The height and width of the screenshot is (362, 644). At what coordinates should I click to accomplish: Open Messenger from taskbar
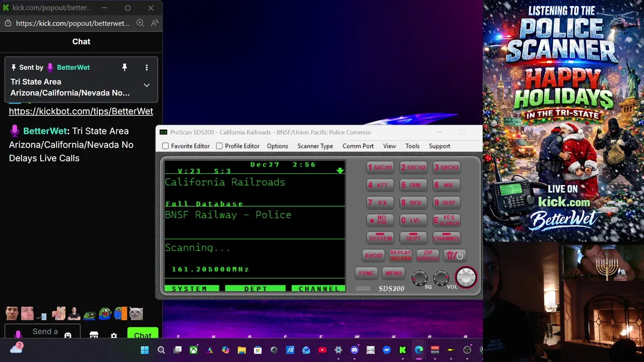(x=386, y=350)
